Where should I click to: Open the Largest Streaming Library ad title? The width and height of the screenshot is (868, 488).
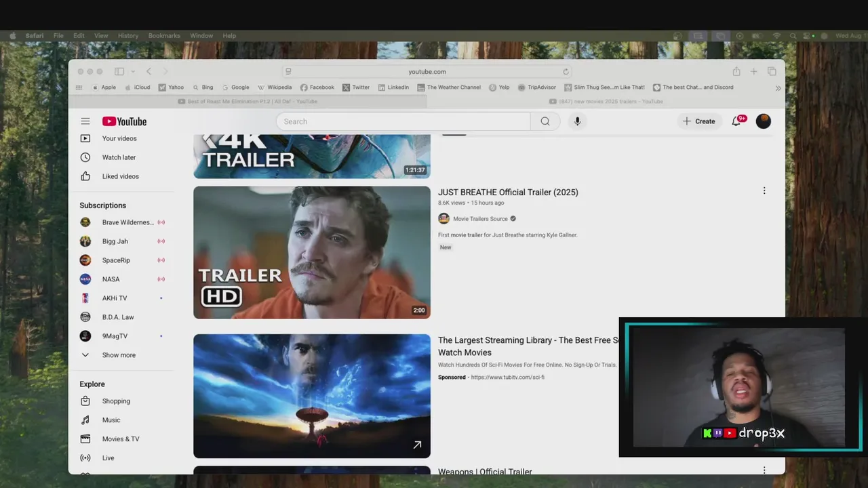[x=529, y=346]
